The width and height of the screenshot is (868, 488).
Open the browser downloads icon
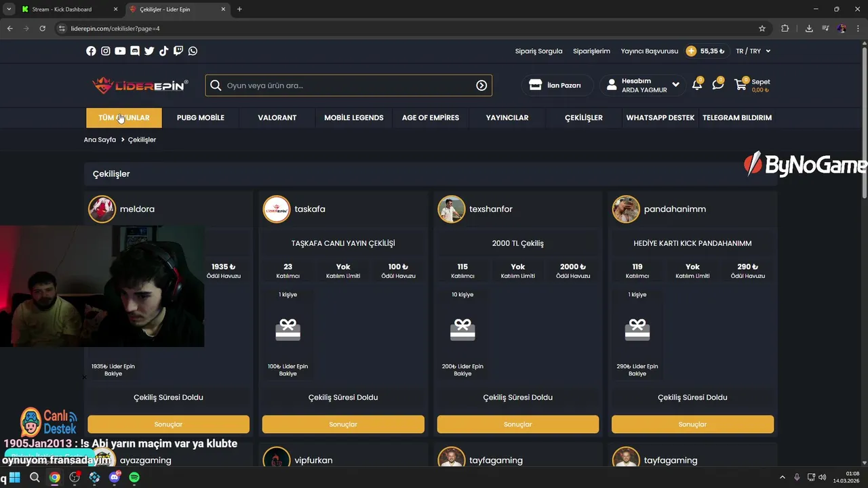pyautogui.click(x=809, y=28)
